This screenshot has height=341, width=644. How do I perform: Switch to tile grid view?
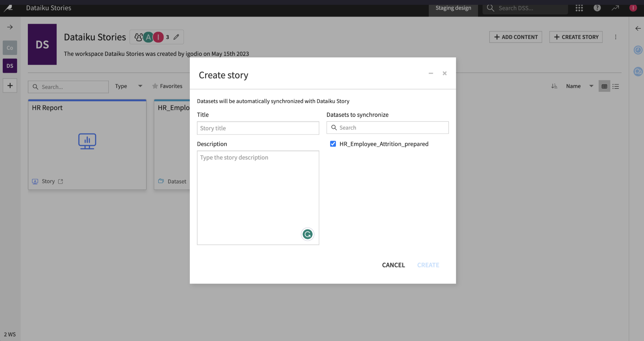pos(604,86)
